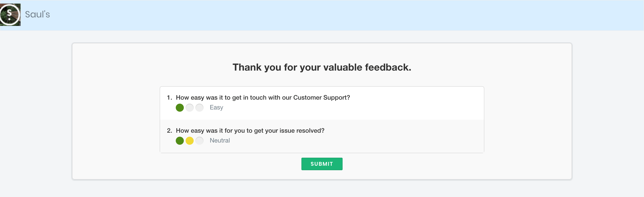644x197 pixels.
Task: Click the Neutral rating label
Action: tap(220, 140)
